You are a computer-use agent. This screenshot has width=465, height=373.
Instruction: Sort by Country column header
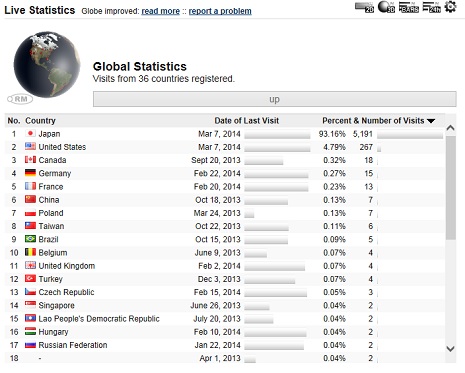[40, 121]
